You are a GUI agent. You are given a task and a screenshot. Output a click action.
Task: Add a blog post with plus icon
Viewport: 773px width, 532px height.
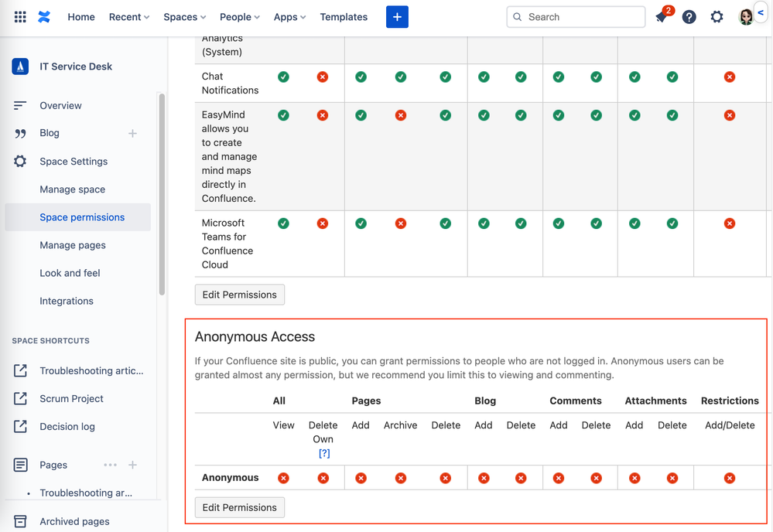coord(132,133)
